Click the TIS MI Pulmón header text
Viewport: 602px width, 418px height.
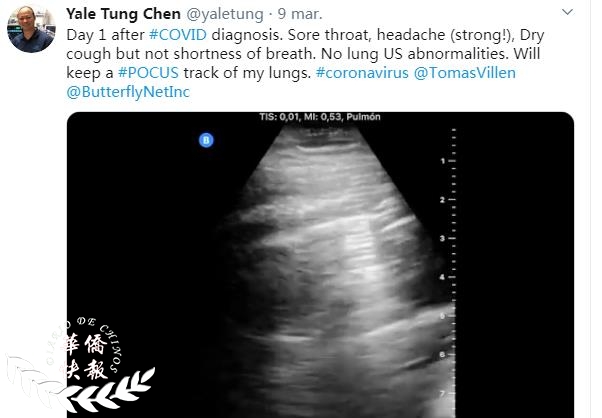click(320, 117)
